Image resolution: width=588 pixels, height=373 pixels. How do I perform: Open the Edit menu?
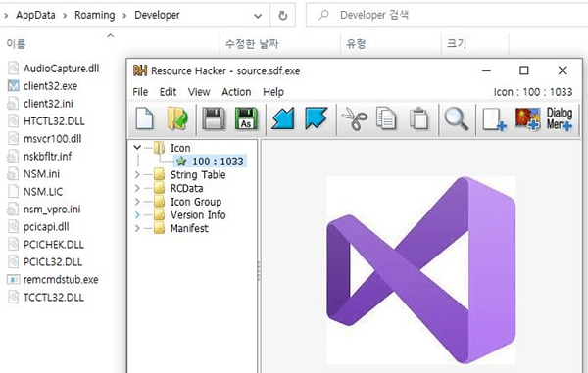(x=168, y=92)
